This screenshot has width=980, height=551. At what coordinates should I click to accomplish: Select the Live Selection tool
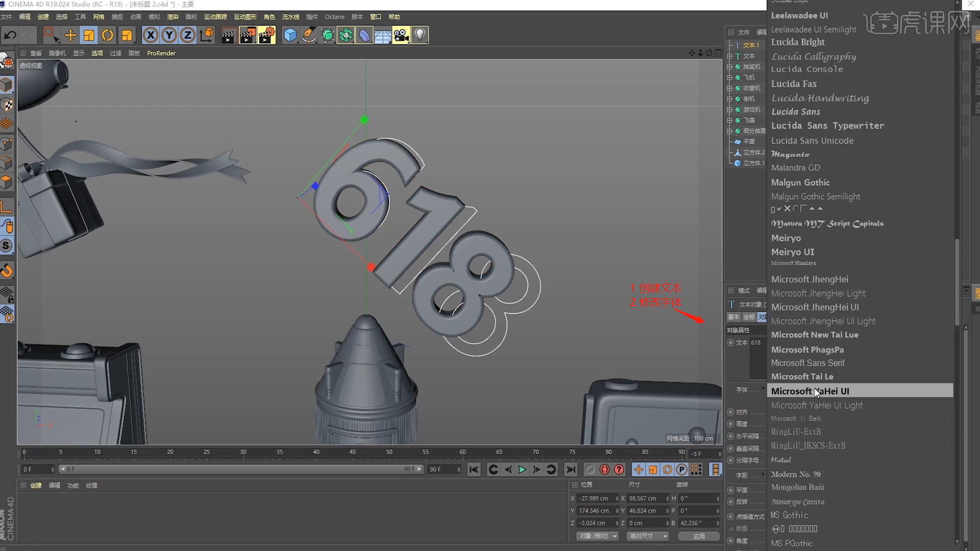(51, 35)
